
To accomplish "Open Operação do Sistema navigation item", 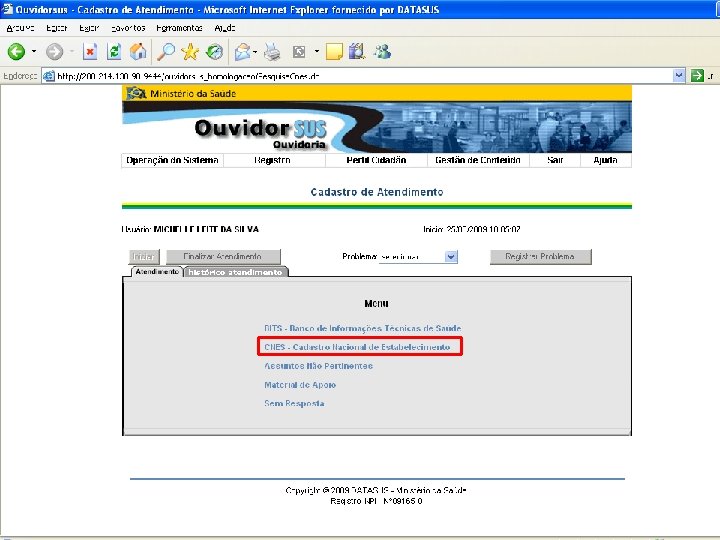I will (172, 160).
